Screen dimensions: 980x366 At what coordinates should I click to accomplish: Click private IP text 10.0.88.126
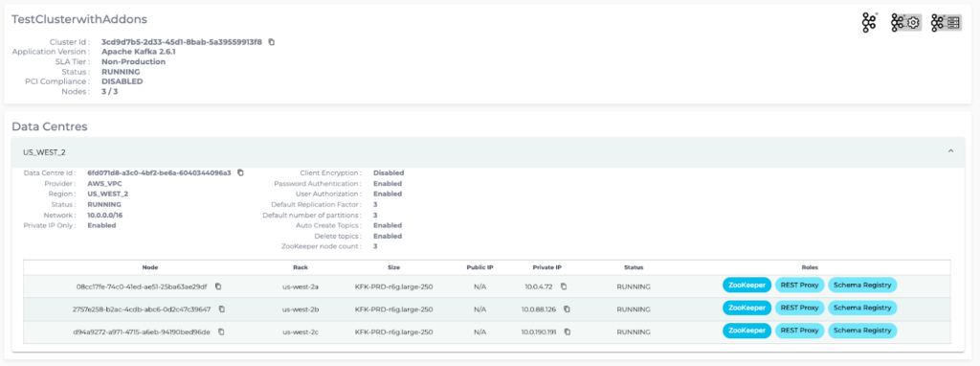[540, 309]
